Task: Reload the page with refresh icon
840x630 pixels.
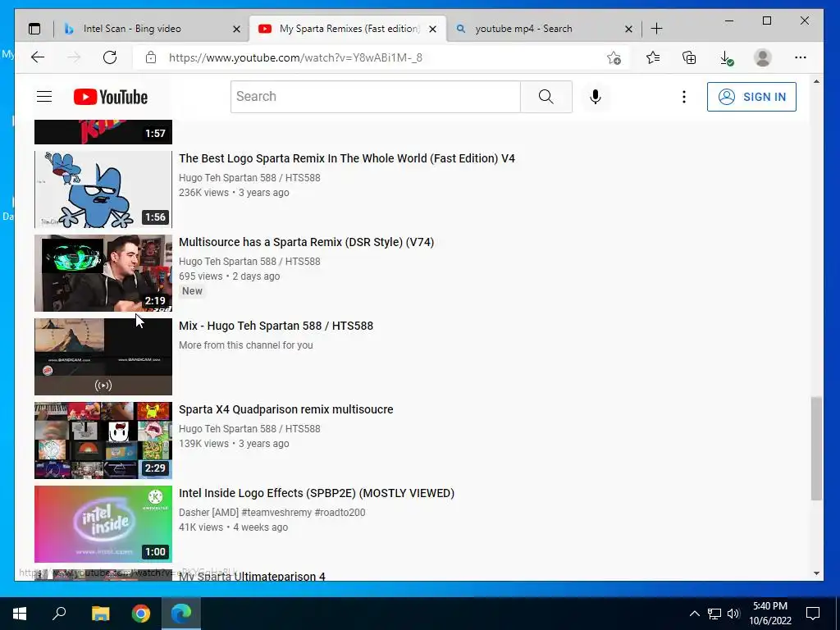Action: coord(110,57)
